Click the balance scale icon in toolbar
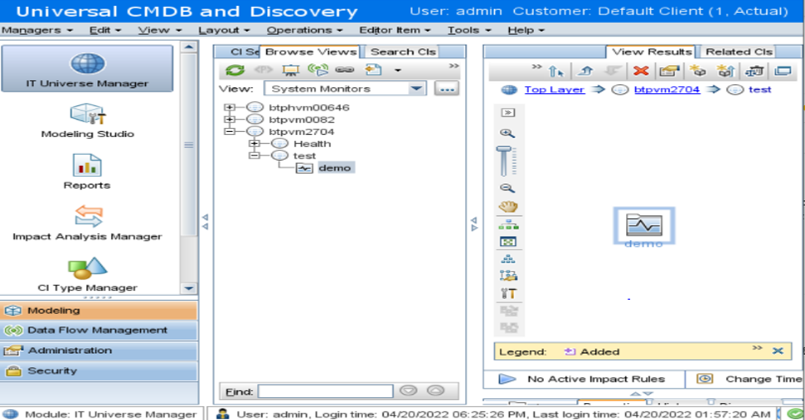The width and height of the screenshot is (805, 420). point(754,71)
